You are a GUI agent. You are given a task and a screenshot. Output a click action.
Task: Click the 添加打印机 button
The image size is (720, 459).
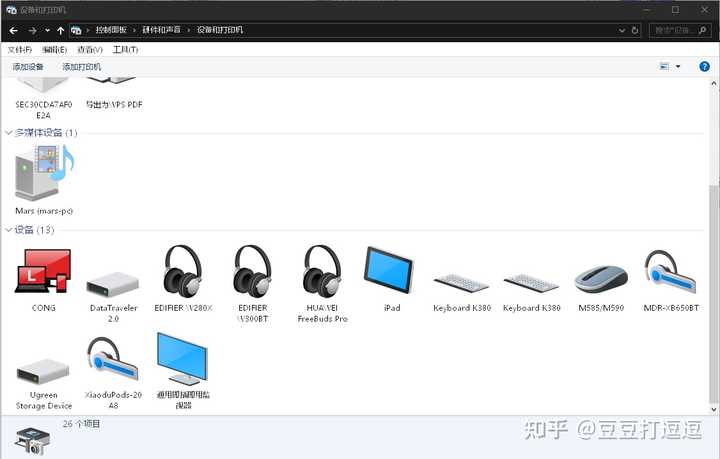point(81,67)
